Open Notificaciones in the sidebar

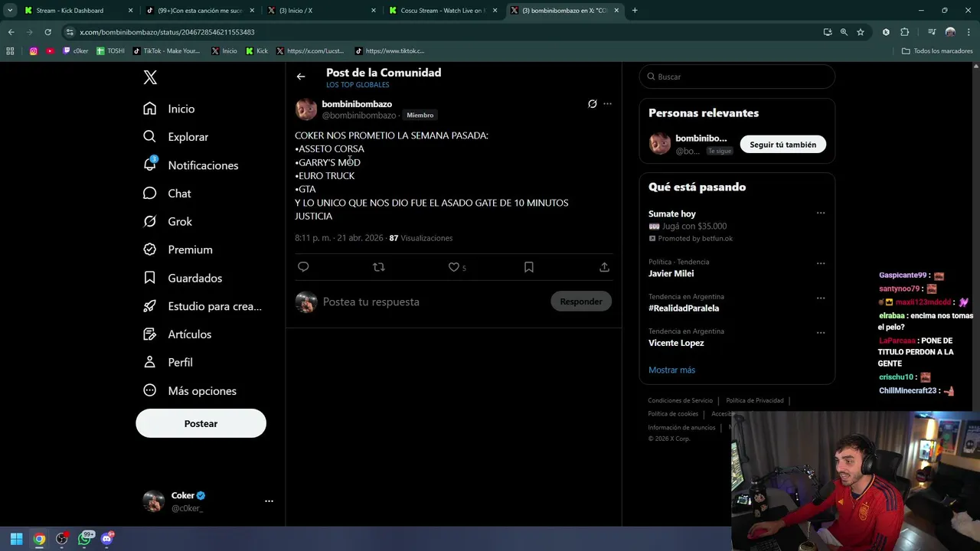(x=191, y=165)
